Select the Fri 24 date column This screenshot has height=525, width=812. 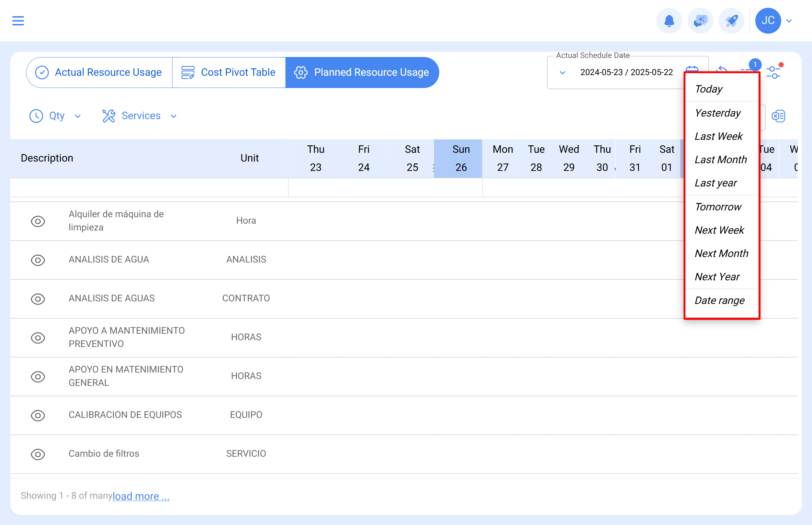[x=364, y=159]
